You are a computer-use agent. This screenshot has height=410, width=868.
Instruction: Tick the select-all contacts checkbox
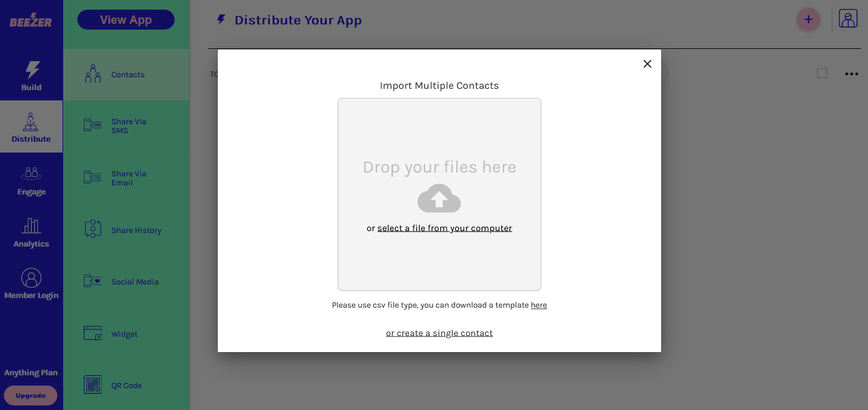click(x=822, y=73)
